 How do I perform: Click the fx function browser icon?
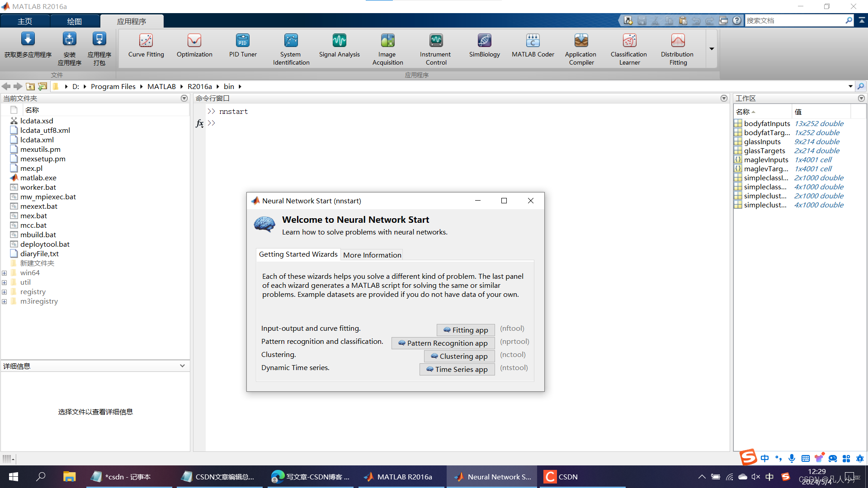click(199, 123)
